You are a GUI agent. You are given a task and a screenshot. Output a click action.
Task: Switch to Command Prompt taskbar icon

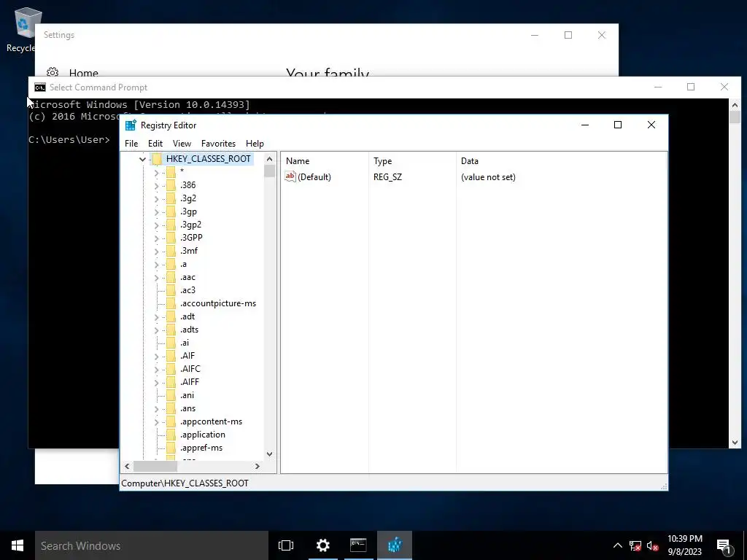[358, 545]
